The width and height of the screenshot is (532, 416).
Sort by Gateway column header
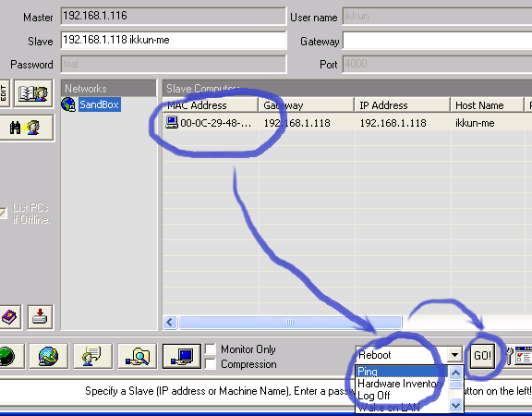click(x=307, y=105)
